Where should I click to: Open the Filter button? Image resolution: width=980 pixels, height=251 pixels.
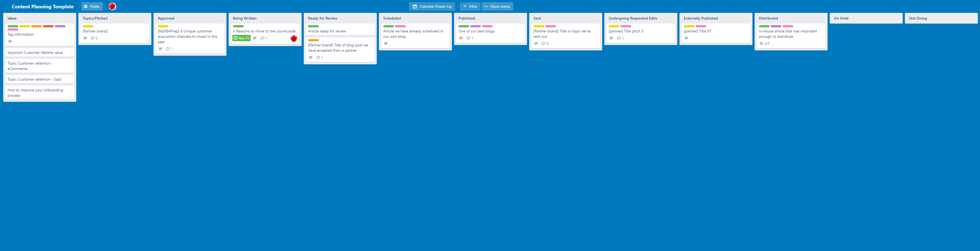pos(470,6)
